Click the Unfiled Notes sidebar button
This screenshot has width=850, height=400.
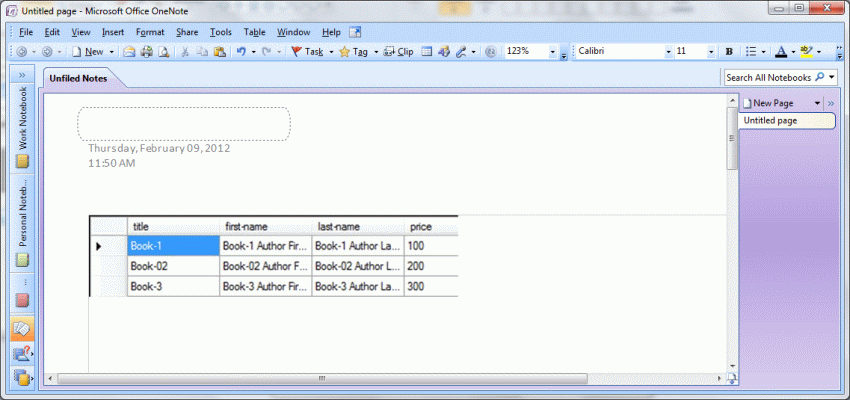click(22, 328)
